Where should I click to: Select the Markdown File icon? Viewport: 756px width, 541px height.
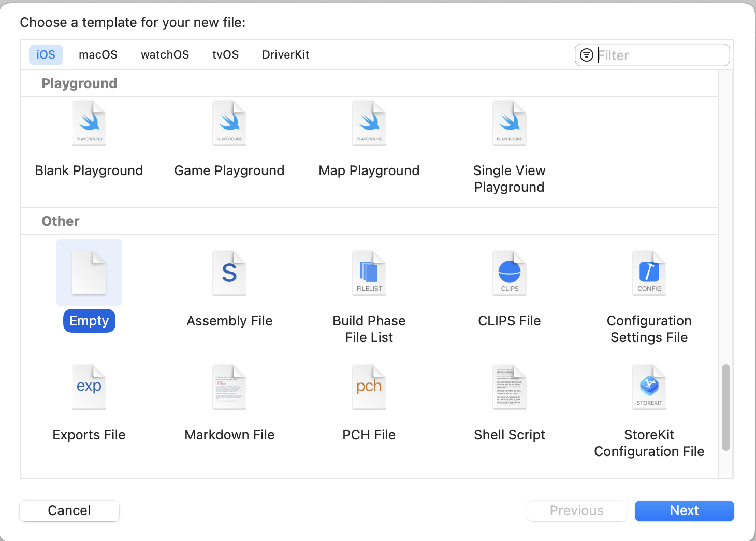(x=229, y=387)
